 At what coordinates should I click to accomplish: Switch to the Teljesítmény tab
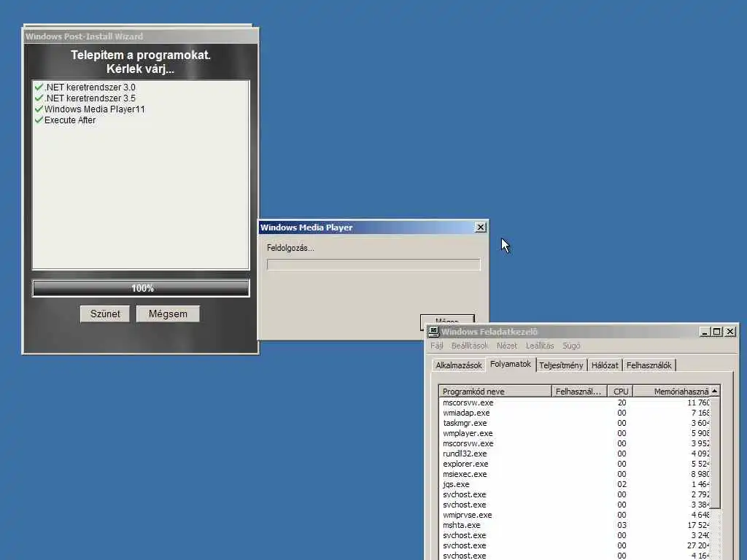561,365
